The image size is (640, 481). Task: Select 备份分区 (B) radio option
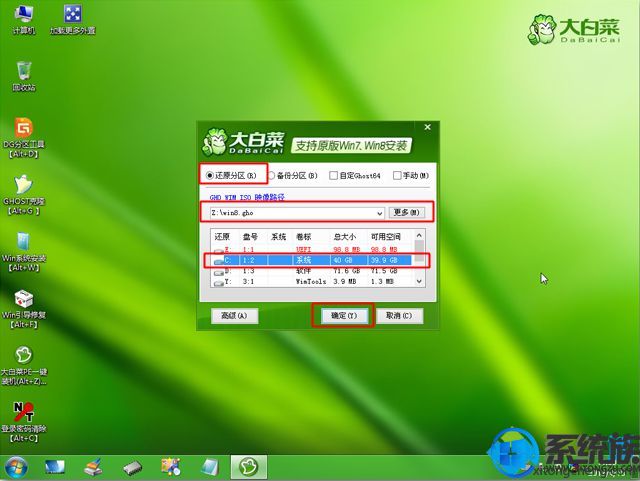pyautogui.click(x=293, y=176)
